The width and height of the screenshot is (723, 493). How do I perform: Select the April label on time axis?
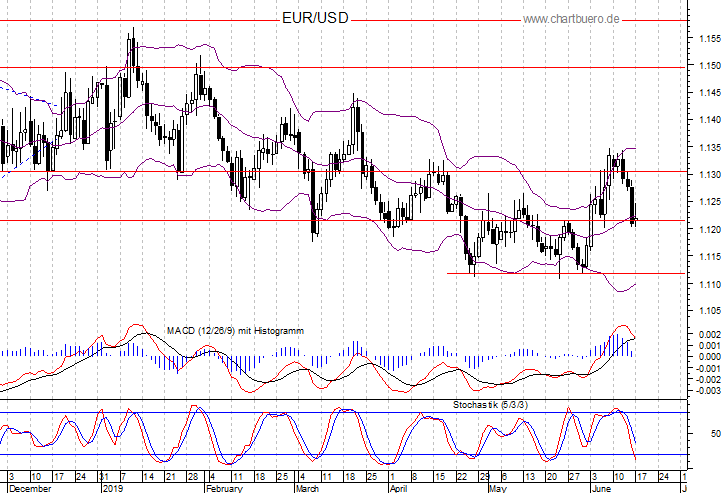[397, 487]
